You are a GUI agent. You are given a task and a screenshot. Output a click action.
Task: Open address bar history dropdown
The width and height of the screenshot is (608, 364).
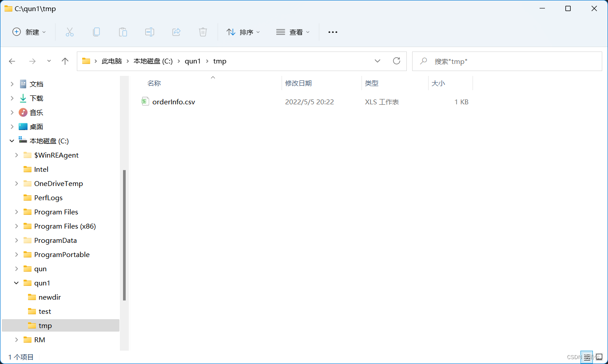pos(378,61)
